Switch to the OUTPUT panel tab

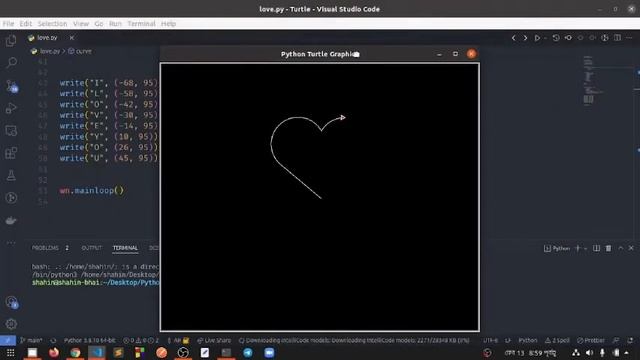tap(91, 248)
